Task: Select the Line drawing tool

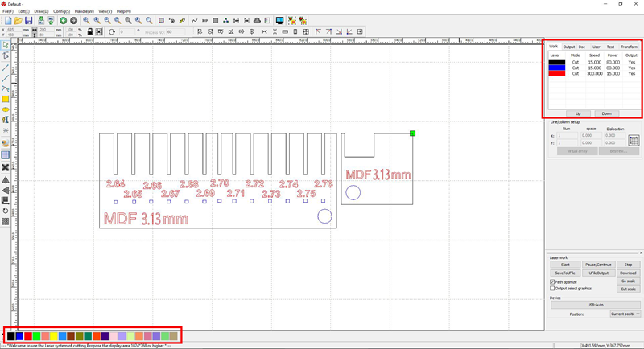Action: click(6, 68)
